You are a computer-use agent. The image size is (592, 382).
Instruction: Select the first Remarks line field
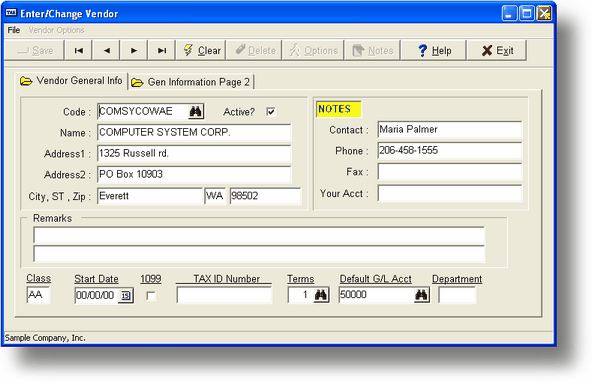click(259, 235)
